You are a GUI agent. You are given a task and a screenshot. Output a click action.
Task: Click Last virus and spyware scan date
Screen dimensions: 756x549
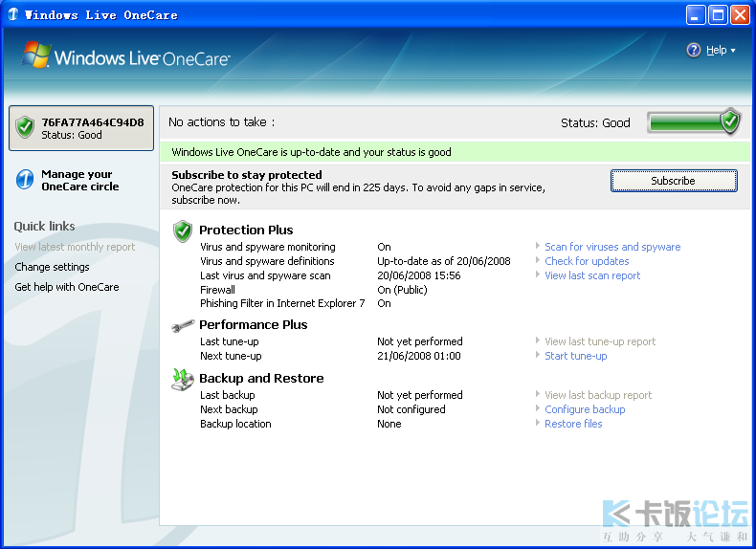tap(418, 275)
